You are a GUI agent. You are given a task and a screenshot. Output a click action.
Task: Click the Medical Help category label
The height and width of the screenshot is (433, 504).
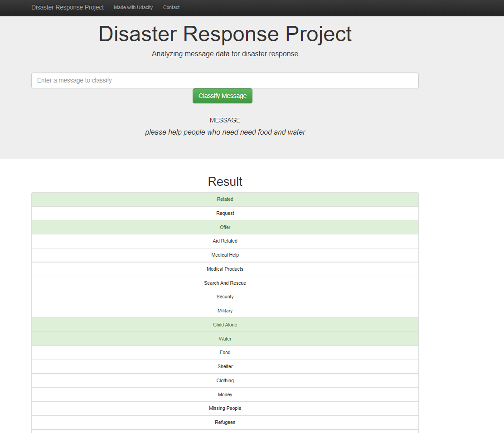pos(225,255)
